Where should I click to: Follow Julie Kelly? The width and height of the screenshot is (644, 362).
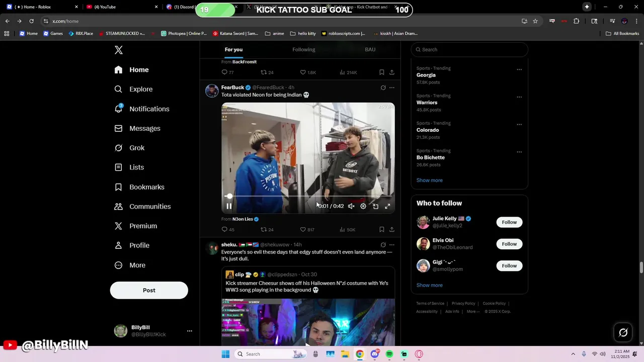(509, 222)
